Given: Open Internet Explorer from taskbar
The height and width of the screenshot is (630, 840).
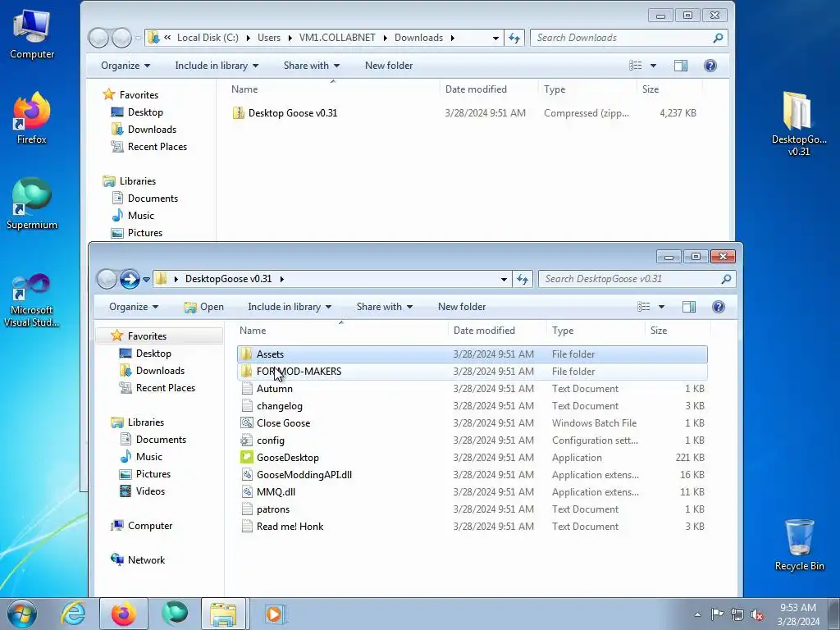Looking at the screenshot, I should pos(73,614).
